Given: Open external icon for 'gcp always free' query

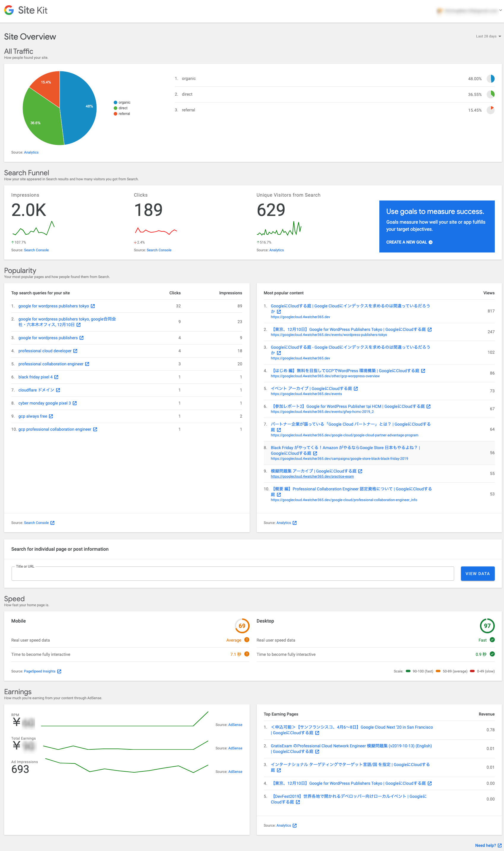Looking at the screenshot, I should point(51,416).
